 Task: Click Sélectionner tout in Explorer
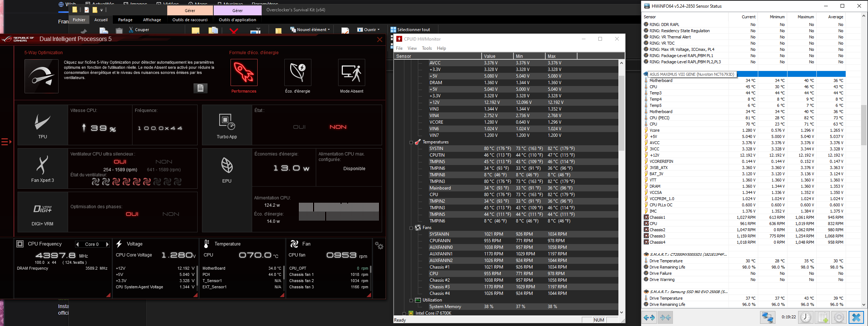(410, 30)
